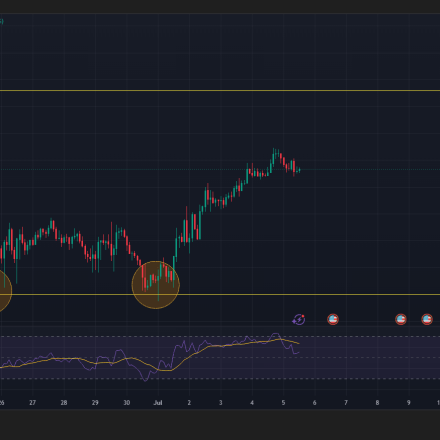
Task: Open US flag event icon right of date 9
Action: tap(427, 319)
